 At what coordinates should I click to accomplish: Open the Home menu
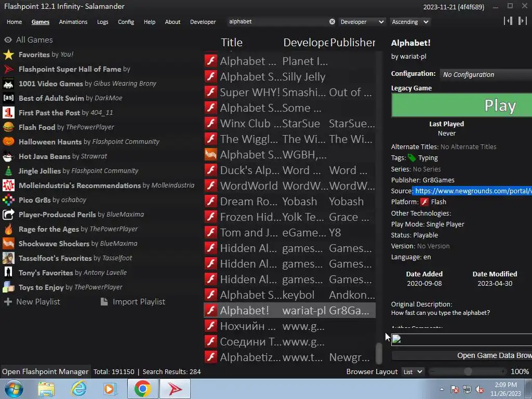click(14, 22)
